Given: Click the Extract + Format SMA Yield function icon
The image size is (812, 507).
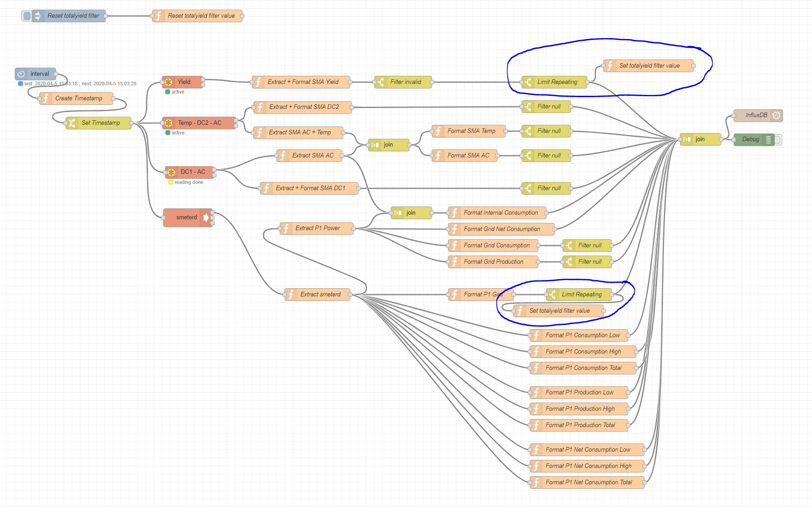Looking at the screenshot, I should (x=258, y=82).
